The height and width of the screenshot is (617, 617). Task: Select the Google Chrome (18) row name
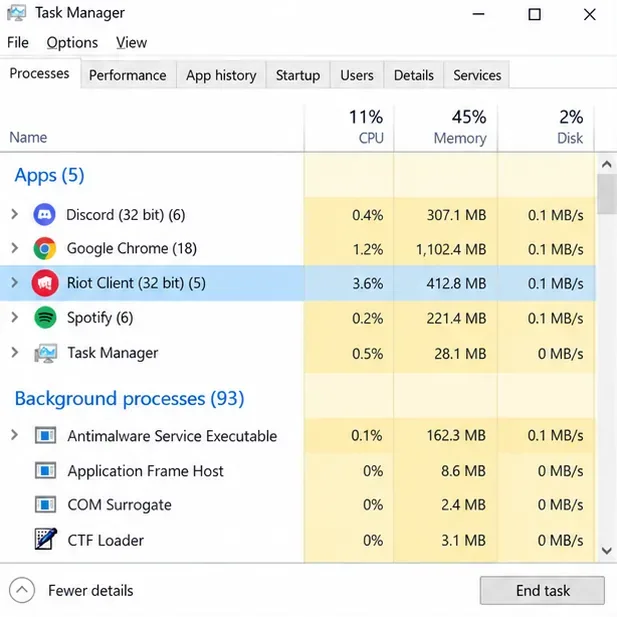click(131, 249)
